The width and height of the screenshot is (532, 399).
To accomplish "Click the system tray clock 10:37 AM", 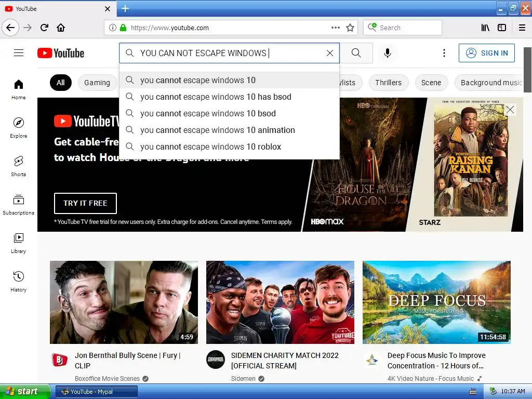I will (x=513, y=392).
